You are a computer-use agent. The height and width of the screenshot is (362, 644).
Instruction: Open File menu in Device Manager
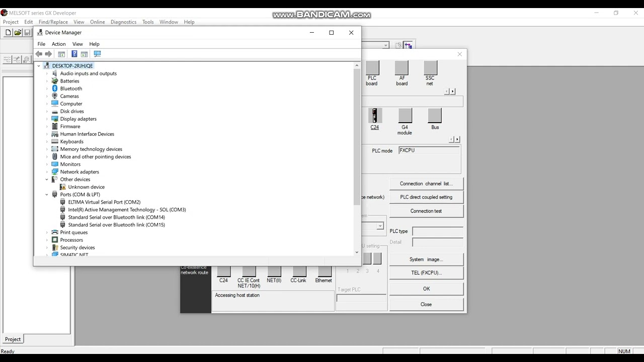click(41, 44)
